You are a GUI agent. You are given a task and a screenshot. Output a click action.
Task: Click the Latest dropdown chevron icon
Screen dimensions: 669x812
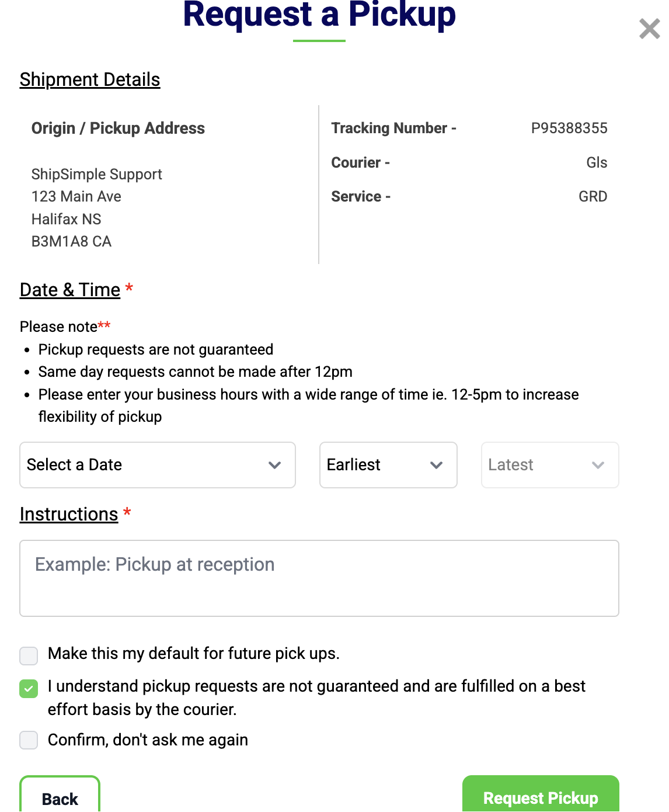(598, 465)
